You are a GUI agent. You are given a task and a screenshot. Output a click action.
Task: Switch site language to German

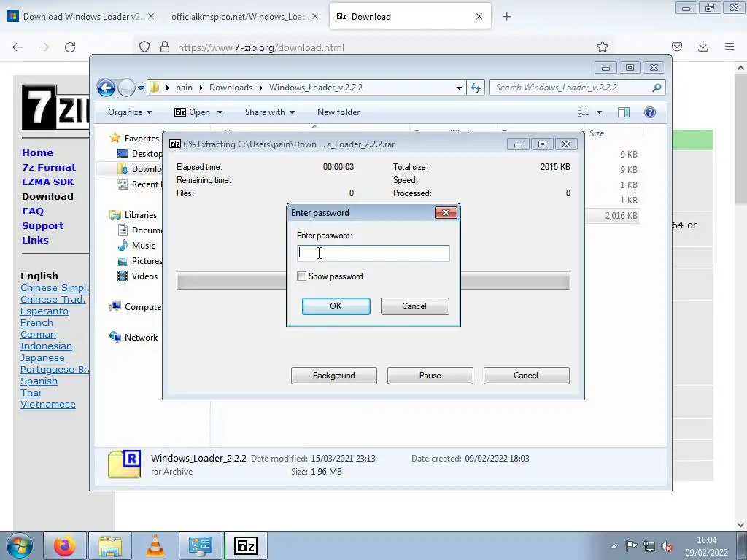[x=38, y=334]
